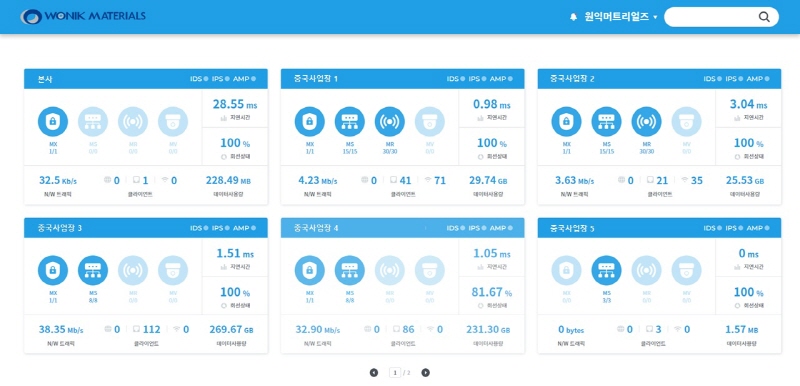Select the MX icon in 중국사업장 2 card
Viewport: 800px width, 386px height.
[566, 122]
